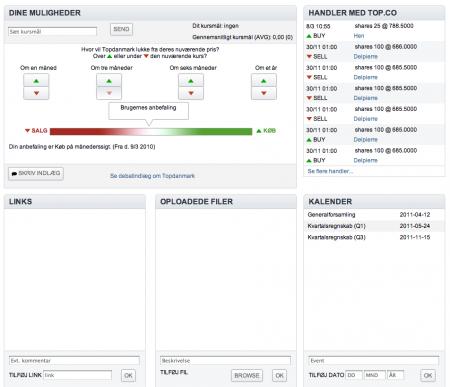
Task: Focus the Sæt kursmål input field
Action: pos(52,32)
